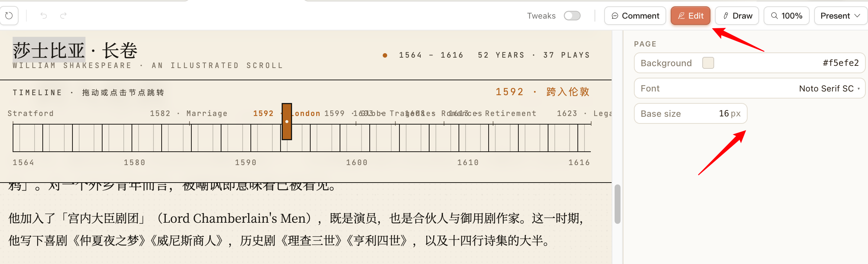868x264 pixels.
Task: Open the Font dropdown showing Noto Serif SC
Action: coord(749,88)
